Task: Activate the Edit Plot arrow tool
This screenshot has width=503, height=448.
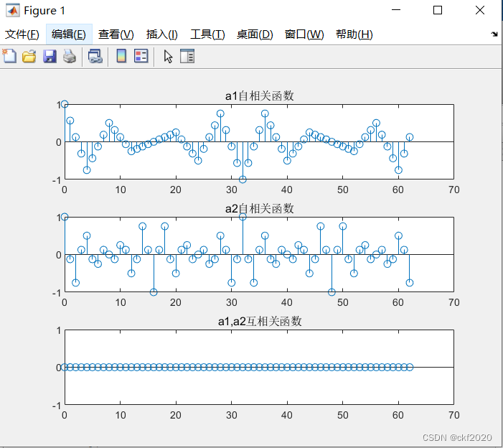Action: coord(168,57)
